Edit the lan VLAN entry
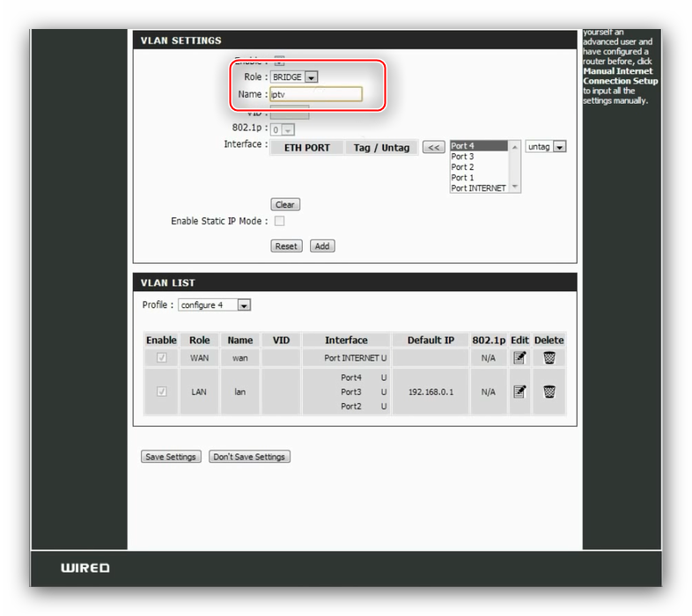 pyautogui.click(x=519, y=392)
